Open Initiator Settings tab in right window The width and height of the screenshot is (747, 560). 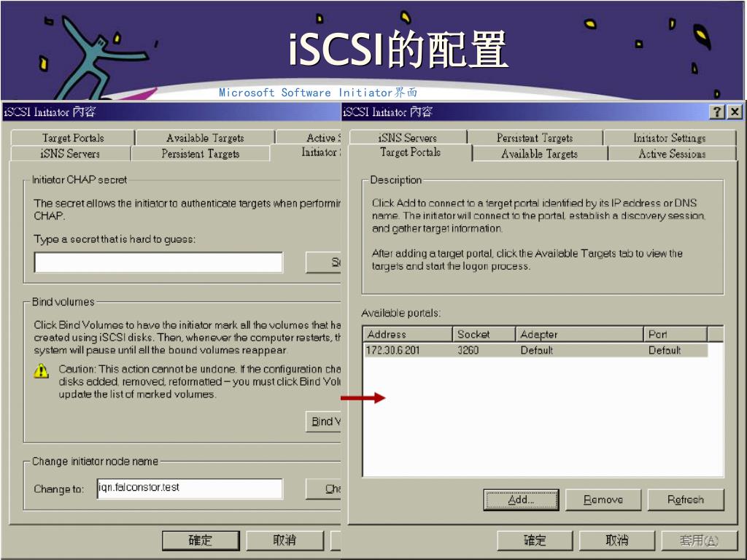coord(670,138)
